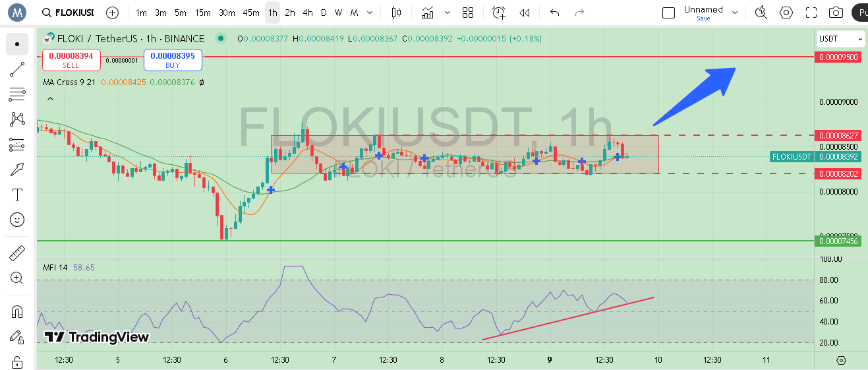Select the Fibonacci retracement tool
The image size is (868, 370).
click(x=17, y=94)
